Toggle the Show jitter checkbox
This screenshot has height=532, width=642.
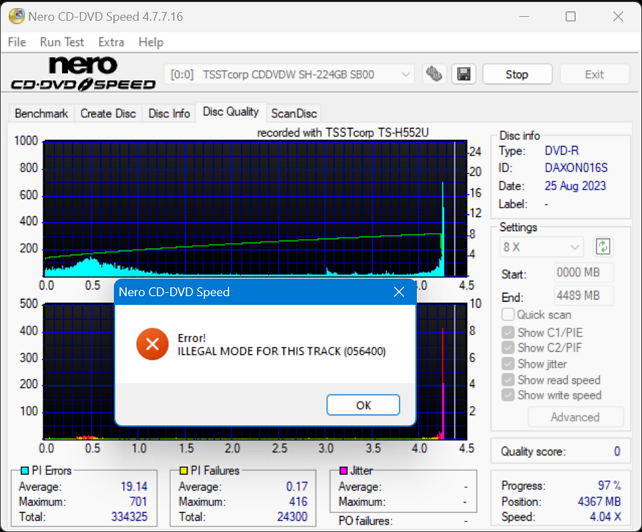[508, 364]
